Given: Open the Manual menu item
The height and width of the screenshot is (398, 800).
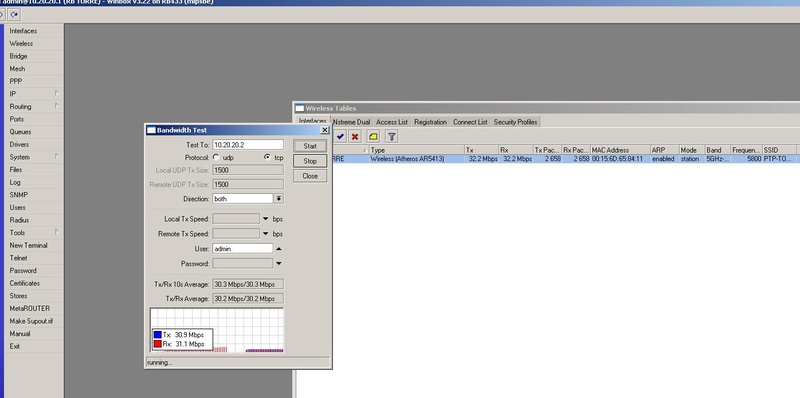Looking at the screenshot, I should pyautogui.click(x=20, y=334).
